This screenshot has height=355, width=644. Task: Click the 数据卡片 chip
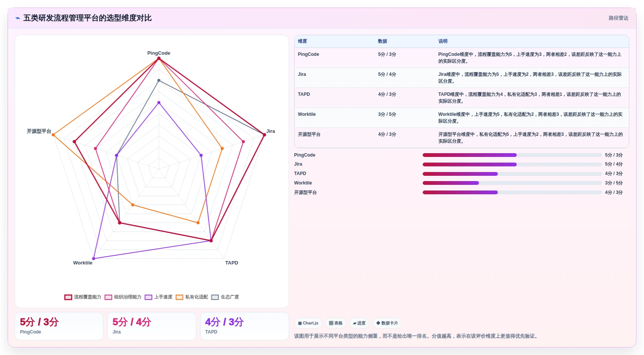click(387, 323)
